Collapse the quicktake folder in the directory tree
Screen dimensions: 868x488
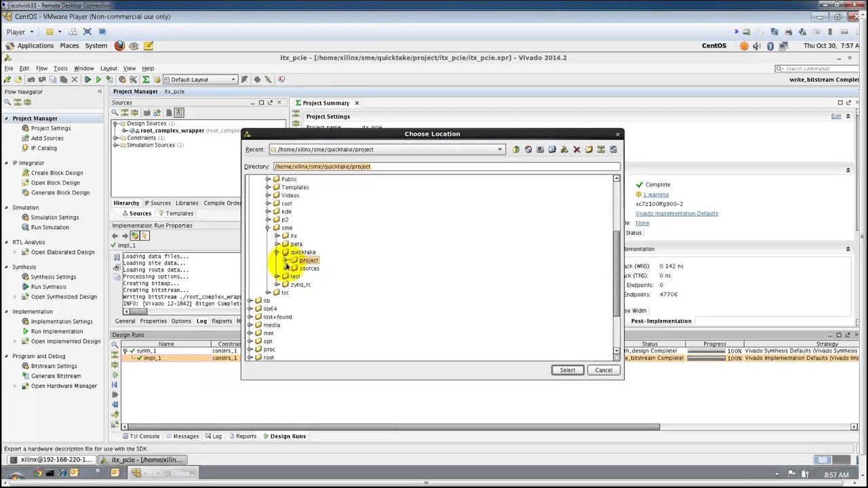(277, 252)
